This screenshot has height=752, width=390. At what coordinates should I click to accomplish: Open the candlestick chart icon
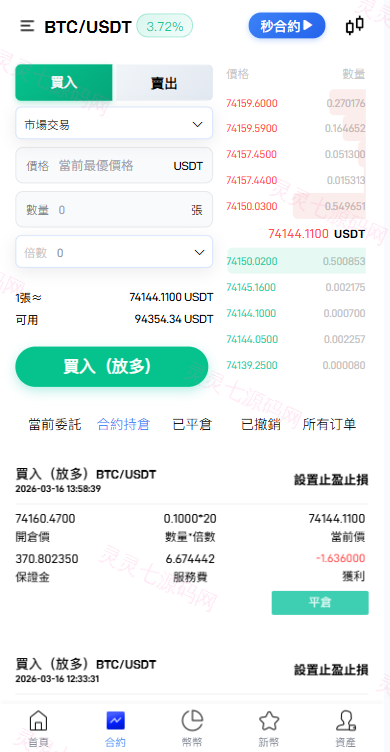coord(355,25)
